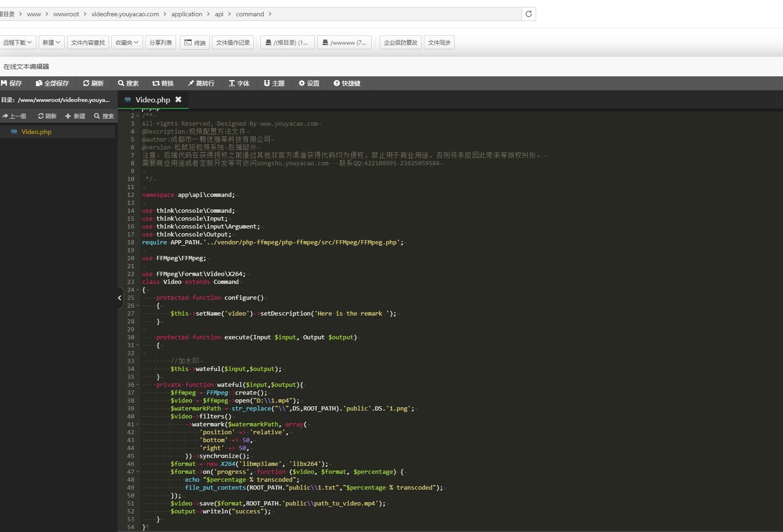This screenshot has height=532, width=783.
Task: Collapse wateful() fold arrow at line 36
Action: (137, 384)
